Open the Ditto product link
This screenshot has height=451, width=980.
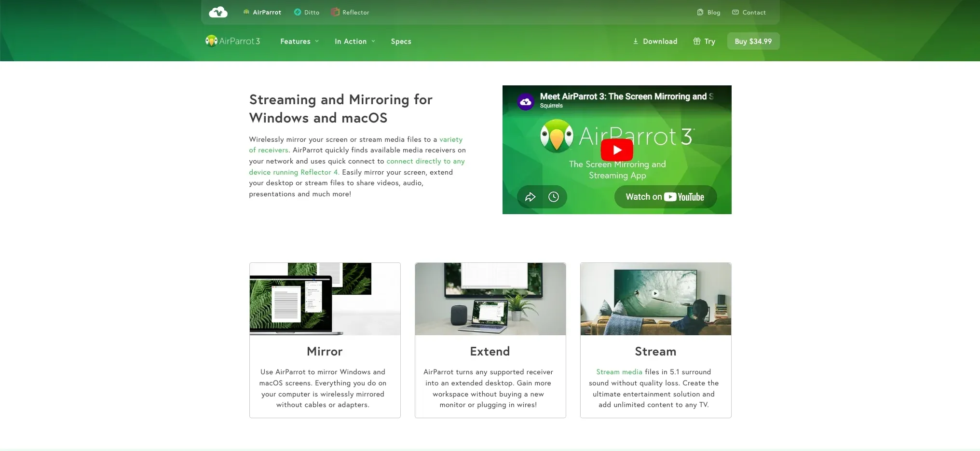[x=307, y=12]
